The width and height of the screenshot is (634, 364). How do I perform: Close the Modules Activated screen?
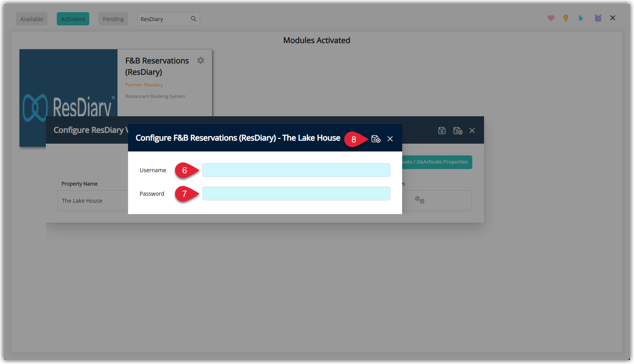pyautogui.click(x=613, y=18)
